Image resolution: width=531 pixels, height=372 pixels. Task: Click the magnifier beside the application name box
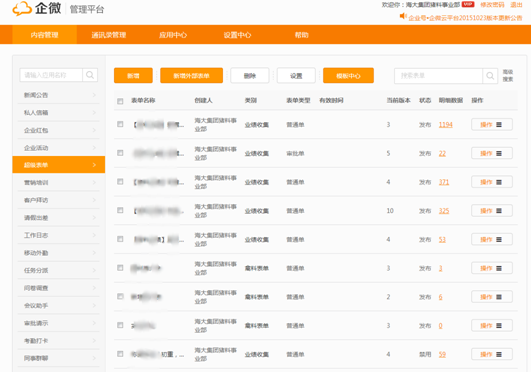tap(90, 75)
